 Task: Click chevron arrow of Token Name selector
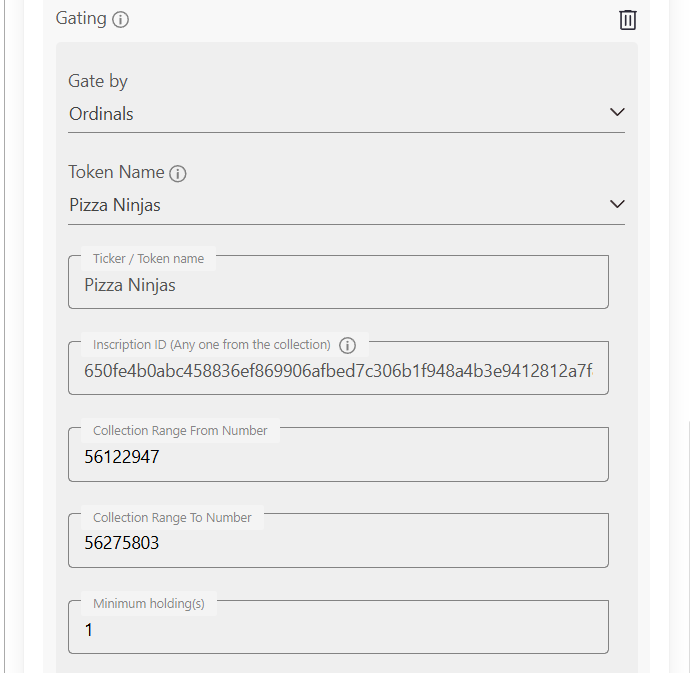[x=617, y=204]
